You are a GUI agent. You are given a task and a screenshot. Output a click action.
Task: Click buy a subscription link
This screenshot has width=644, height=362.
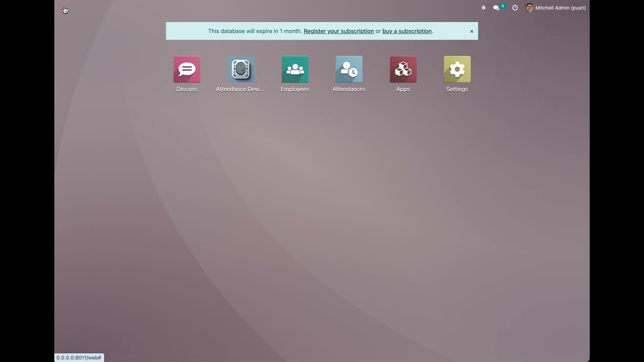[x=407, y=31]
